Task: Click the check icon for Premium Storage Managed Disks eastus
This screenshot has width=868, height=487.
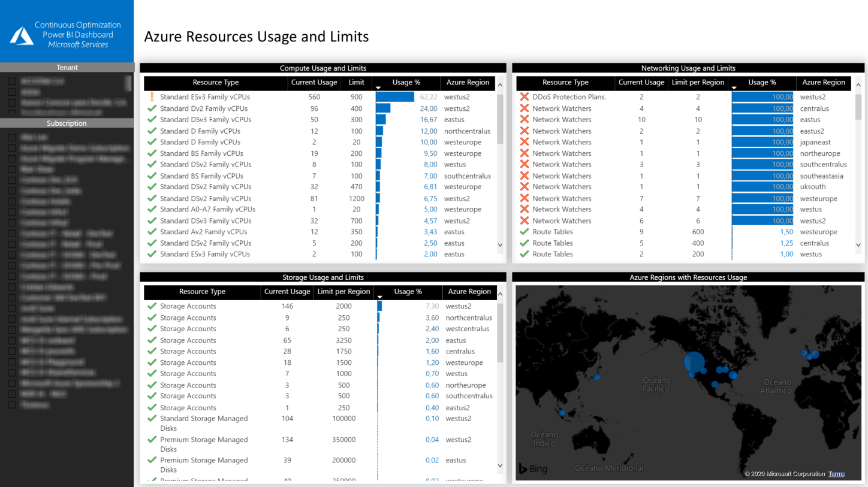Action: click(152, 460)
